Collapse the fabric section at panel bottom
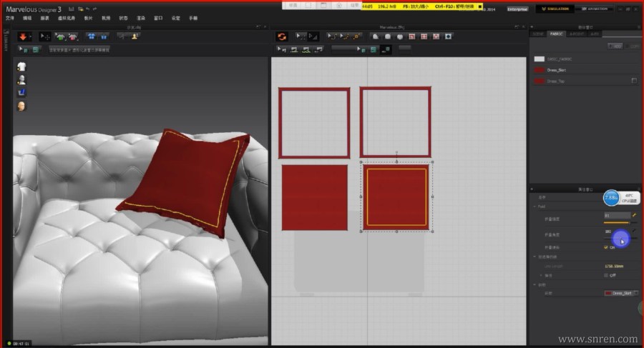 pyautogui.click(x=533, y=284)
